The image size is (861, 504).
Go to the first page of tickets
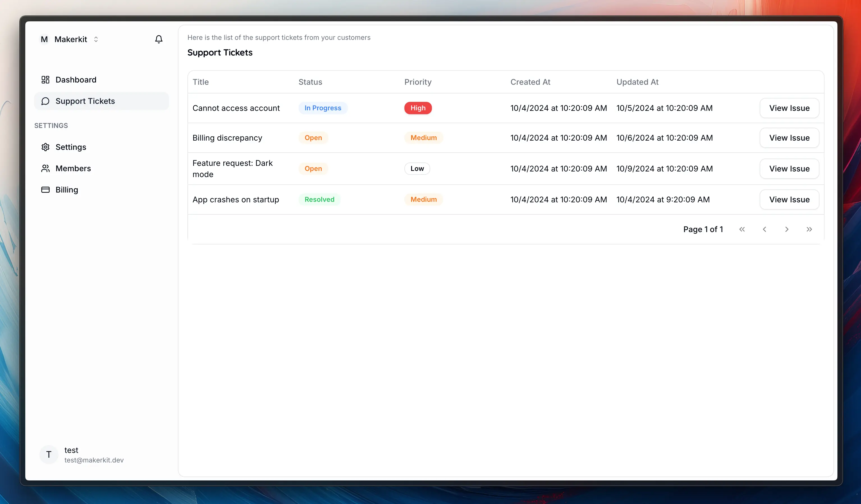742,229
